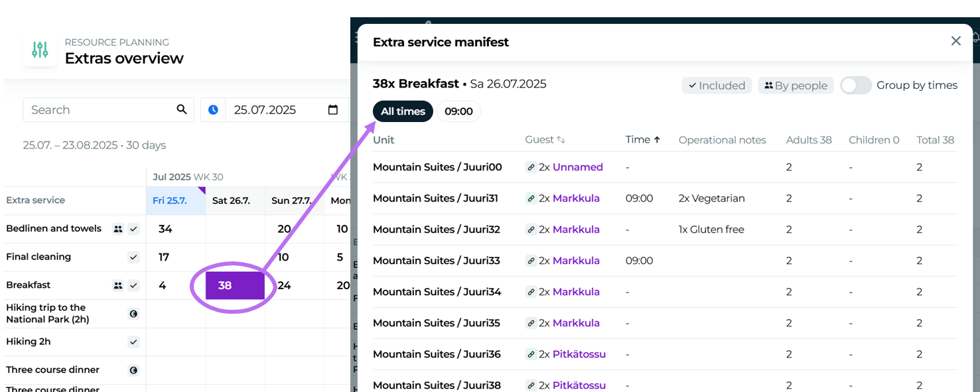Click the people icon in the Breakfast row

(118, 285)
